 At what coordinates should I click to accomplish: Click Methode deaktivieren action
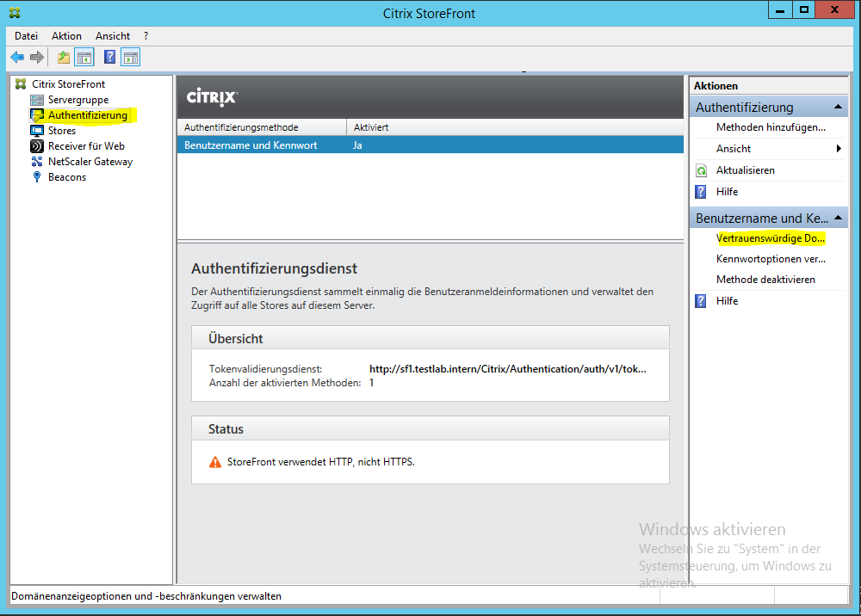[765, 280]
